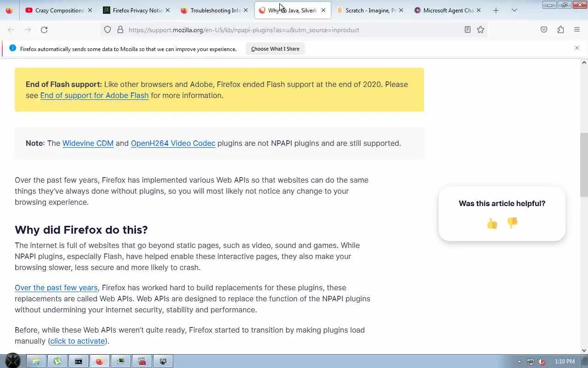Click the vertical scrollbar thumb

584,166
